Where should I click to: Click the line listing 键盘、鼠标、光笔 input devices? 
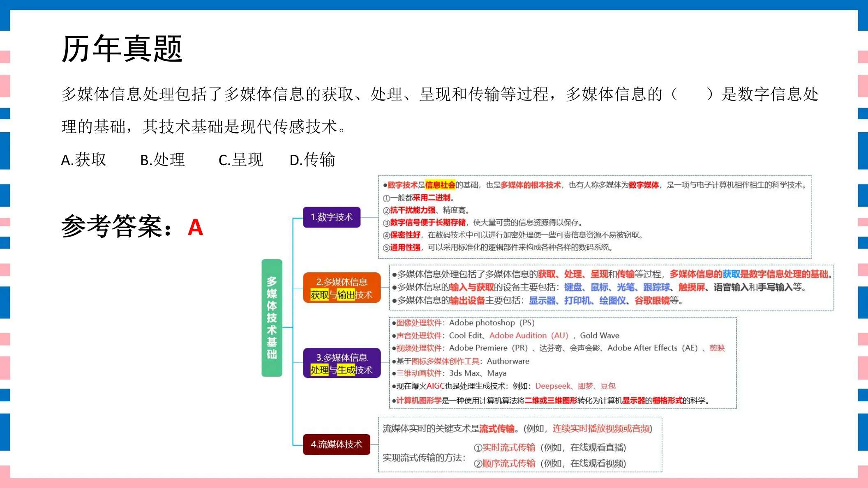tap(599, 287)
